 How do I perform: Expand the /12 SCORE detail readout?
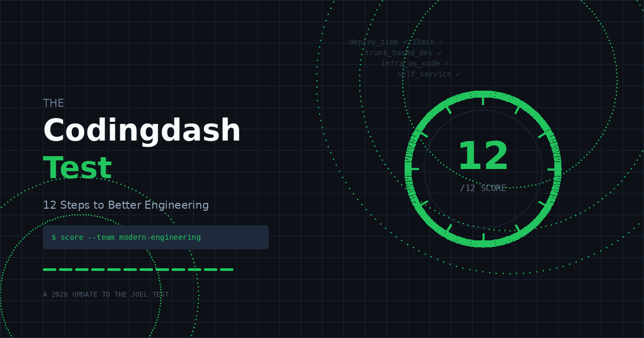point(482,188)
